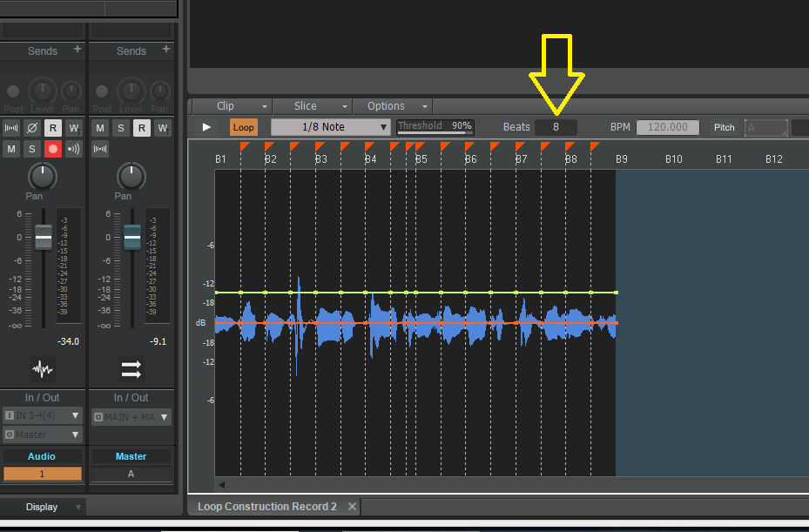The height and width of the screenshot is (532, 809).
Task: Toggle interleave on the Master strip
Action: click(100, 149)
